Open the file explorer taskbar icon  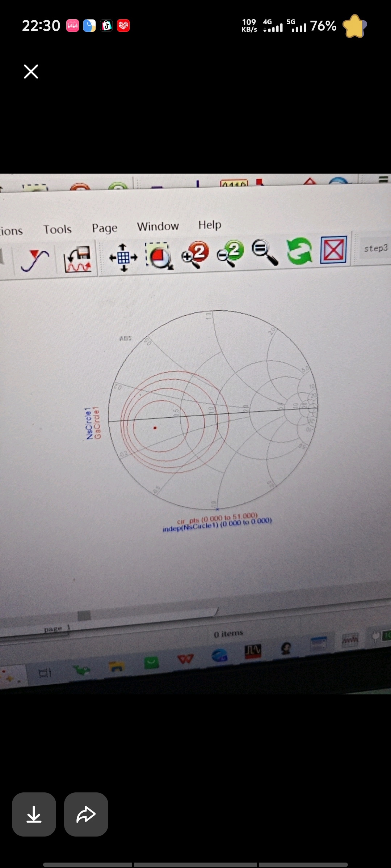(x=117, y=667)
